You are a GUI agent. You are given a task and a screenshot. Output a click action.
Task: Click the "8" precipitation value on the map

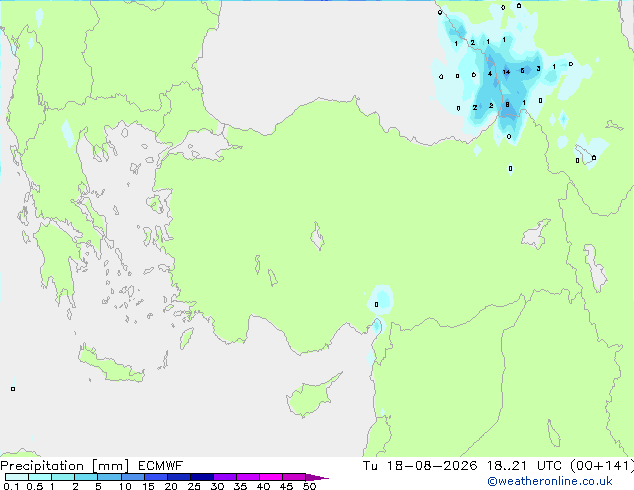(507, 105)
